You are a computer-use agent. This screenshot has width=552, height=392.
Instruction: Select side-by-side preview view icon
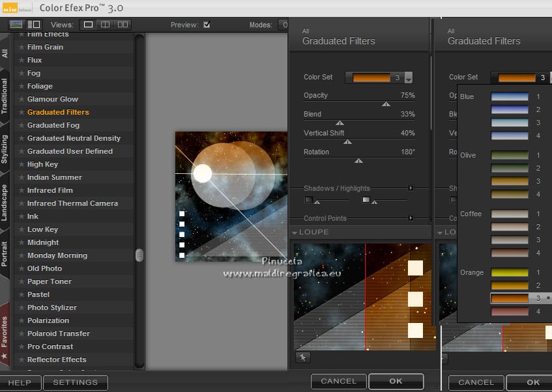tap(122, 25)
